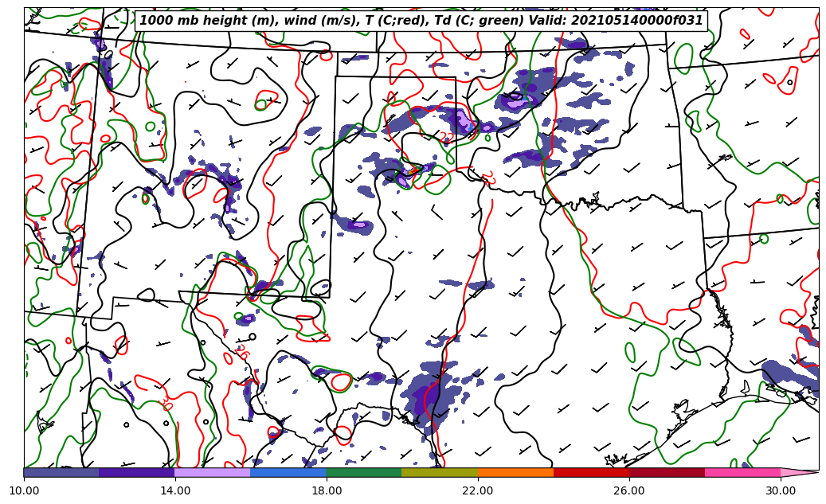Image resolution: width=826 pixels, height=504 pixels.
Task: Click the 30.00 colorbar tick label
Action: [x=781, y=490]
